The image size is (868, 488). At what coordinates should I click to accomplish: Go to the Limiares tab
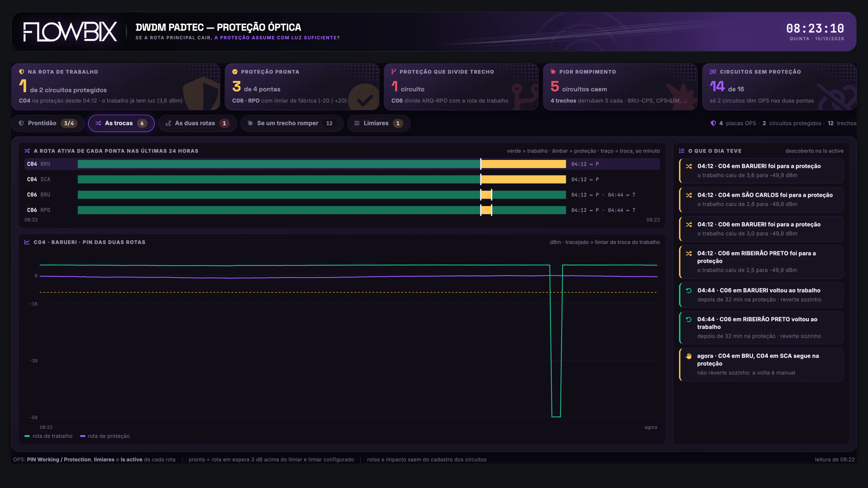[378, 123]
